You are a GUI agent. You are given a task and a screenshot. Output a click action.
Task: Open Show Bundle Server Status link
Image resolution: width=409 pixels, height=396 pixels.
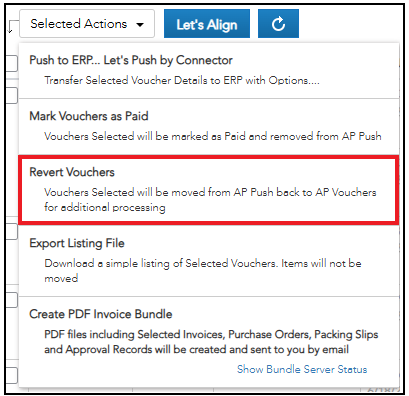pyautogui.click(x=302, y=369)
